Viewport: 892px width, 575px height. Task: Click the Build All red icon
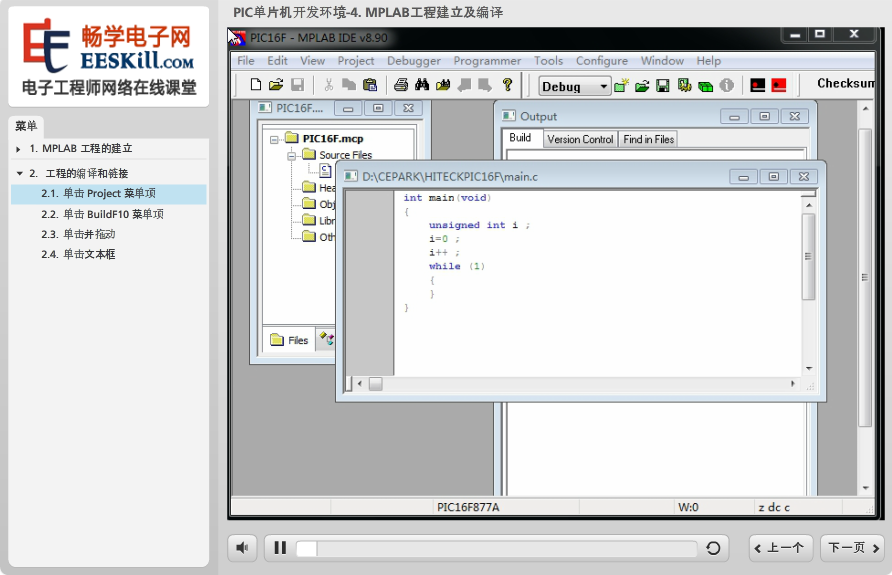(778, 85)
